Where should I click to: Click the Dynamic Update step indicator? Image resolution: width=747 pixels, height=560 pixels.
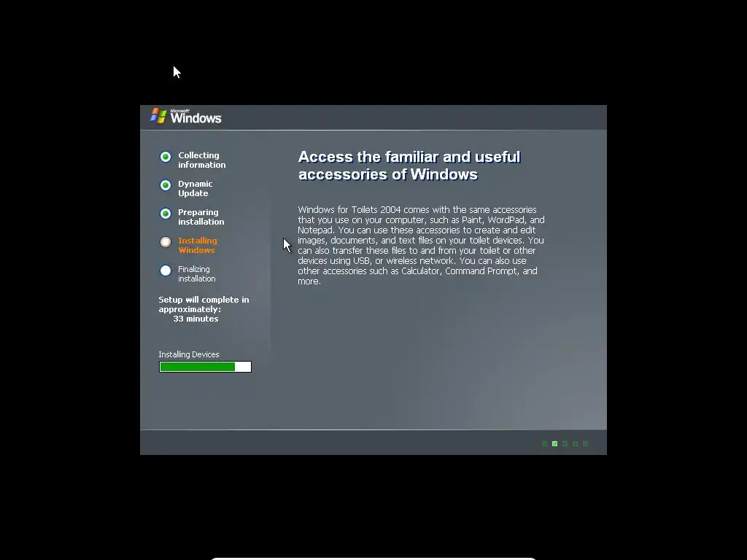point(166,185)
